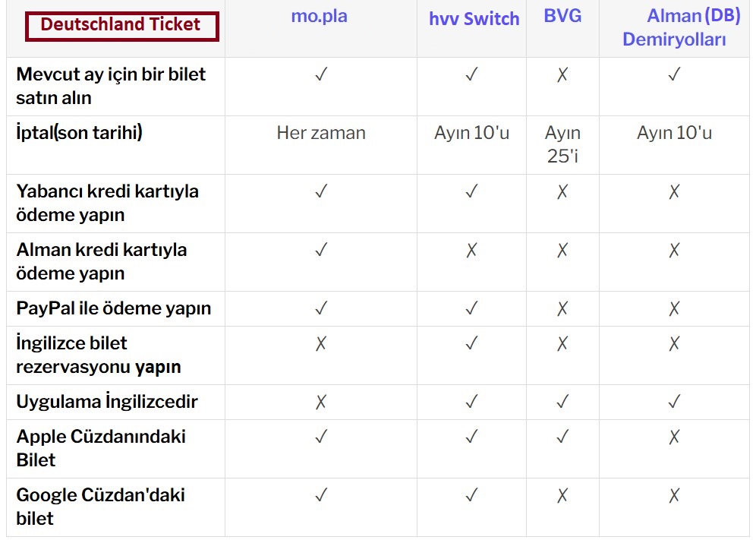Click the 'PayPal ile ödeme yapın' row label

coord(113,308)
